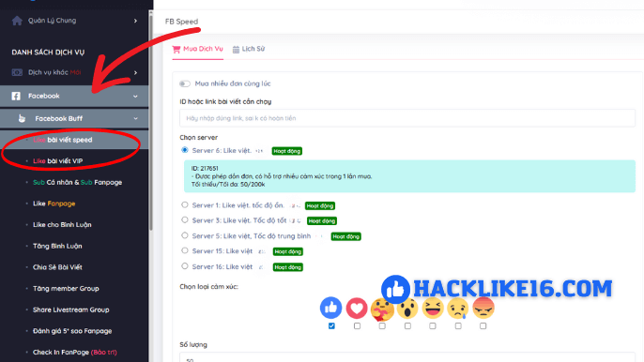Select the Love heart reaction emoji
This screenshot has width=644, height=362.
click(x=357, y=308)
